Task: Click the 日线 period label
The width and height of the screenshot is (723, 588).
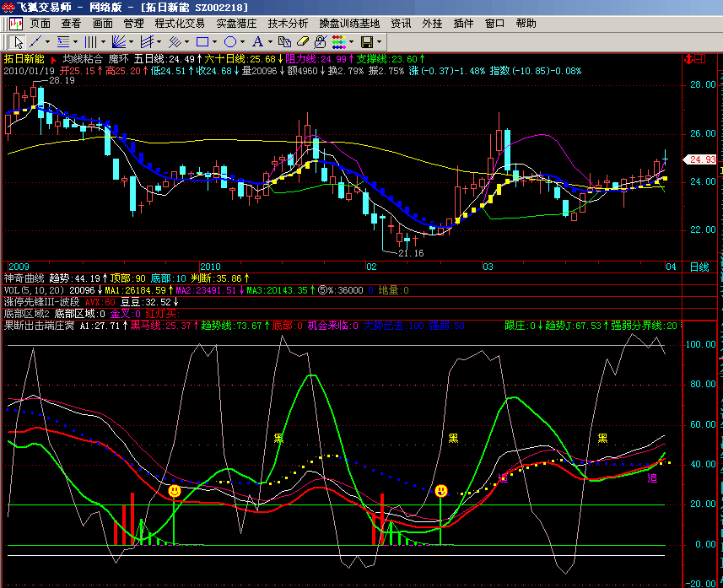Action: click(x=699, y=267)
